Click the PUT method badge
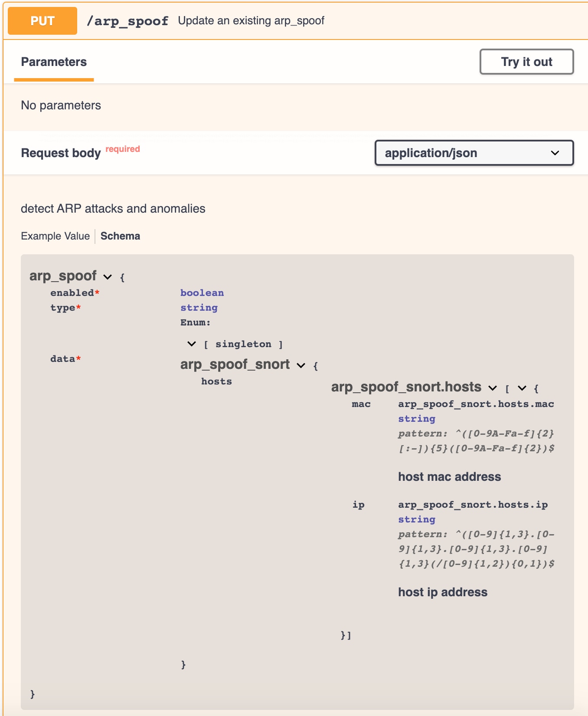588x716 pixels. 42,21
